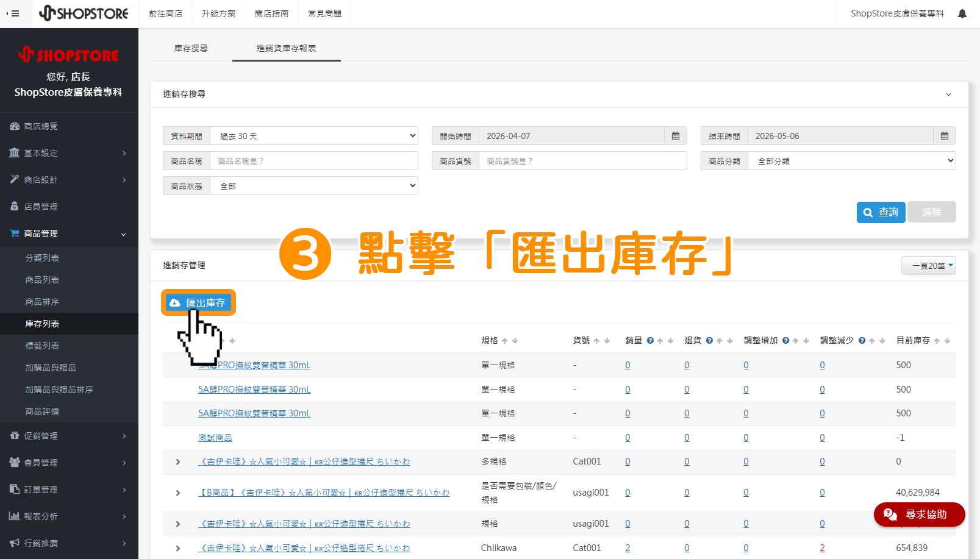Click the 清除 button

point(932,212)
